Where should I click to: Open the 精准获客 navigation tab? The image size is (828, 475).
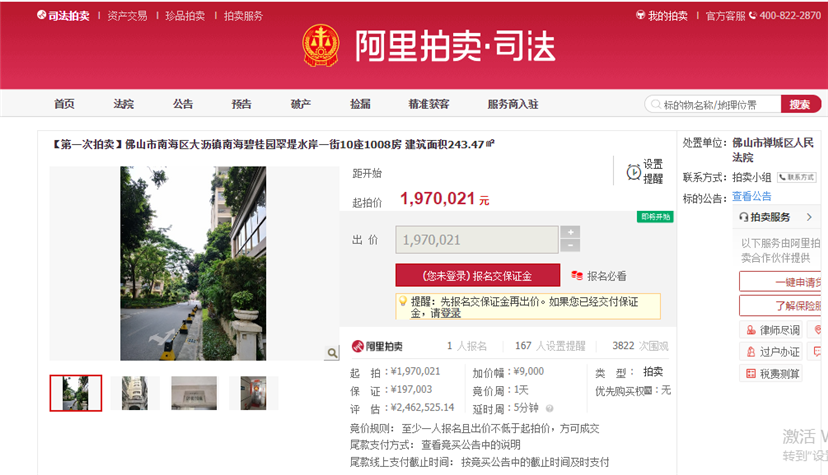429,104
